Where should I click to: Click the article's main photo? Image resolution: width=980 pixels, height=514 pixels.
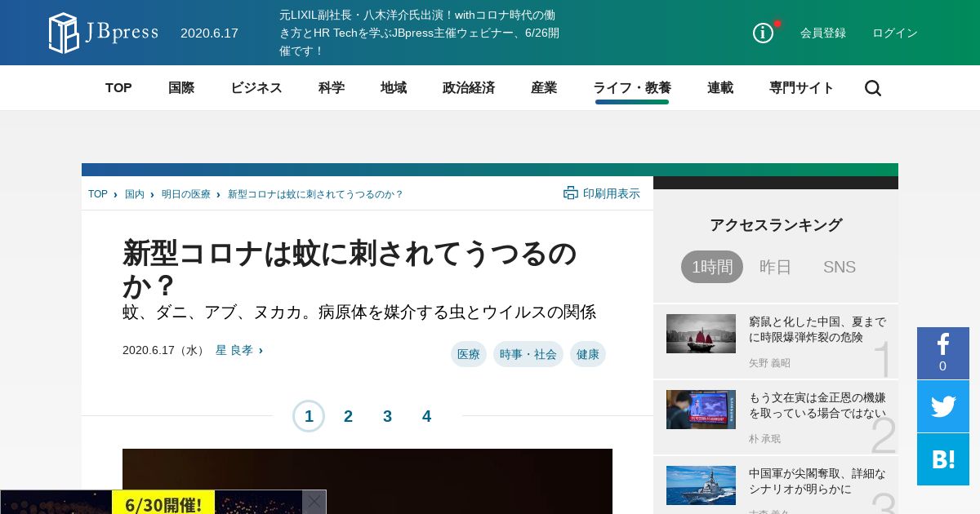(367, 481)
